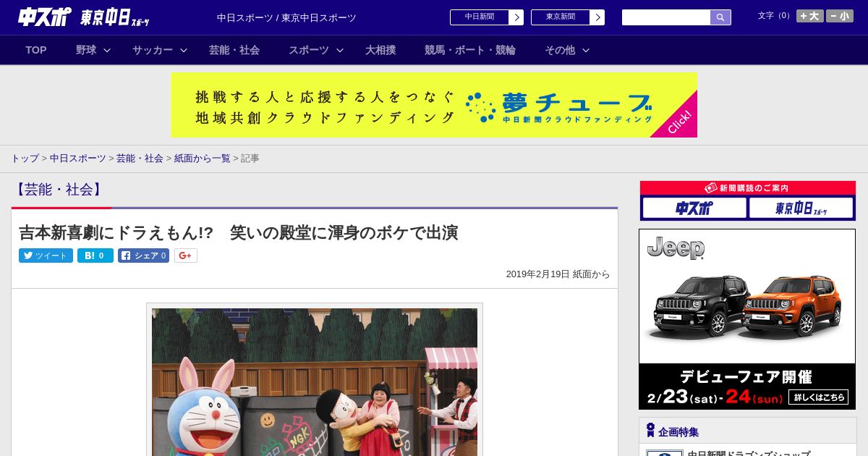Screen dimensions: 868x456
Task: Open the スポーツ menu item
Action: tap(309, 50)
